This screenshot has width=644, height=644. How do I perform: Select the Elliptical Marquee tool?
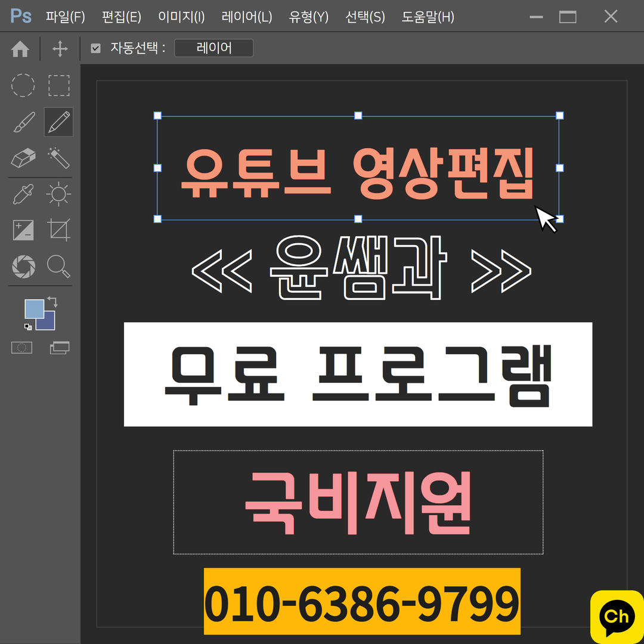tap(23, 85)
